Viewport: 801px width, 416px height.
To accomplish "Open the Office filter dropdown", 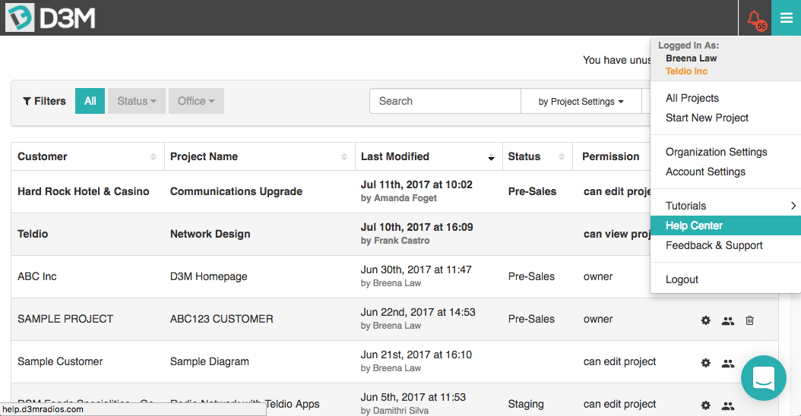I will pyautogui.click(x=196, y=101).
